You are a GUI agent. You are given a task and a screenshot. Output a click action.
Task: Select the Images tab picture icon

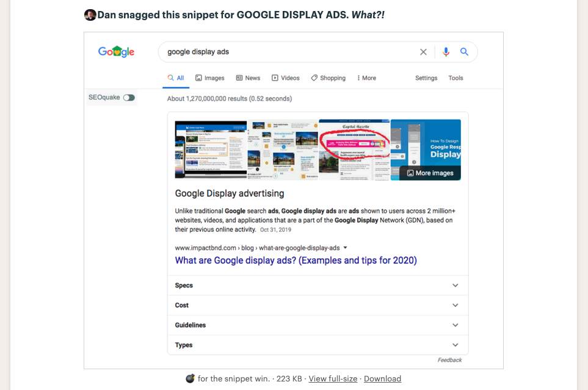[198, 78]
